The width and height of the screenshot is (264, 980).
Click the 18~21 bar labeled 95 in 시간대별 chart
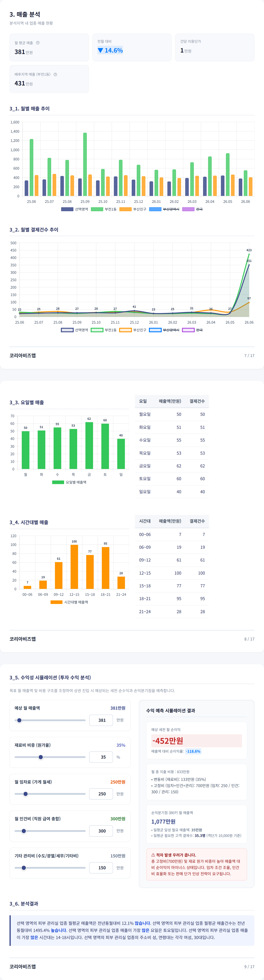[x=106, y=568]
